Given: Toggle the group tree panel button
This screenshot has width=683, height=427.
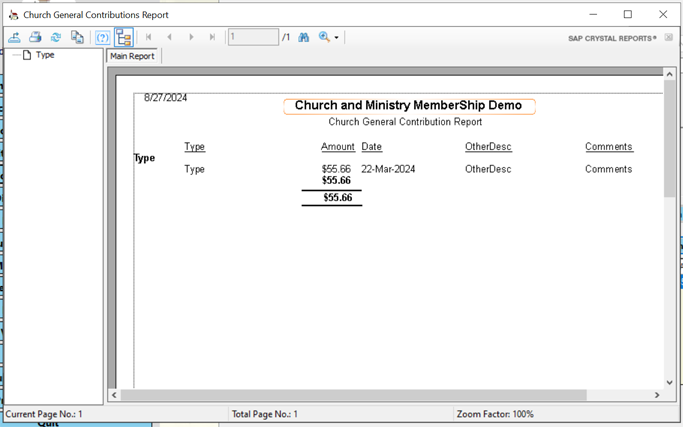Looking at the screenshot, I should pos(124,37).
